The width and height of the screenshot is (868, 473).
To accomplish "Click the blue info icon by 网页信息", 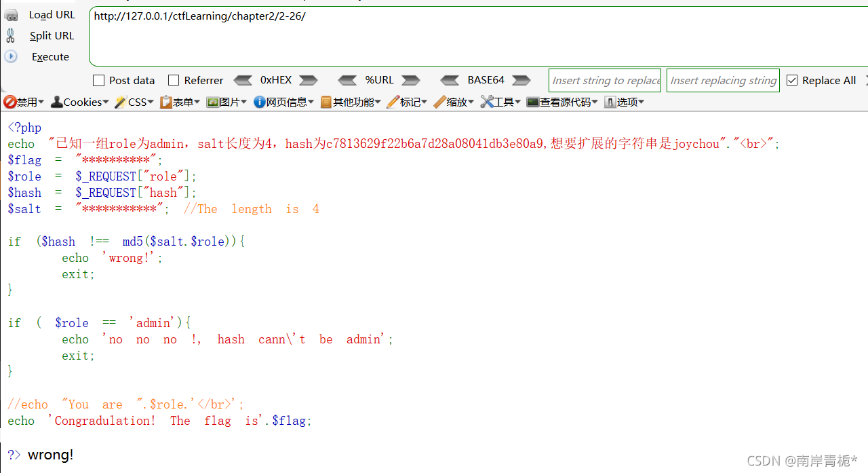I will pyautogui.click(x=259, y=102).
